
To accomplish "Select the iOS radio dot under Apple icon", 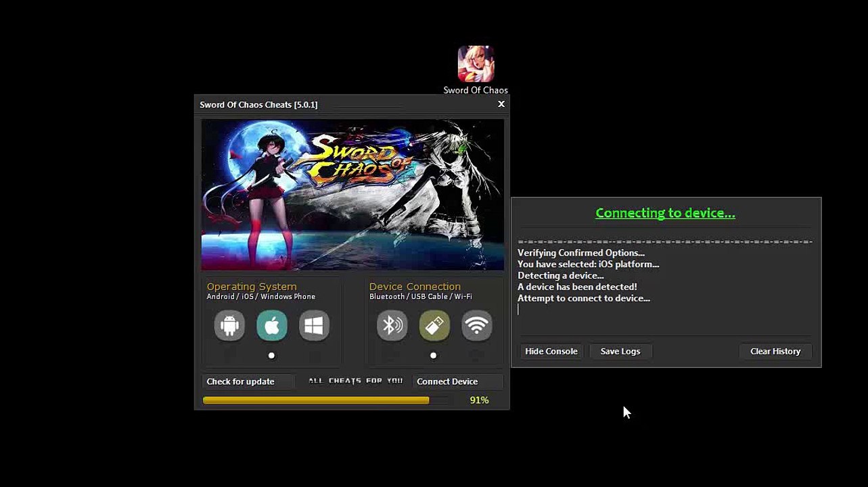I will (271, 355).
